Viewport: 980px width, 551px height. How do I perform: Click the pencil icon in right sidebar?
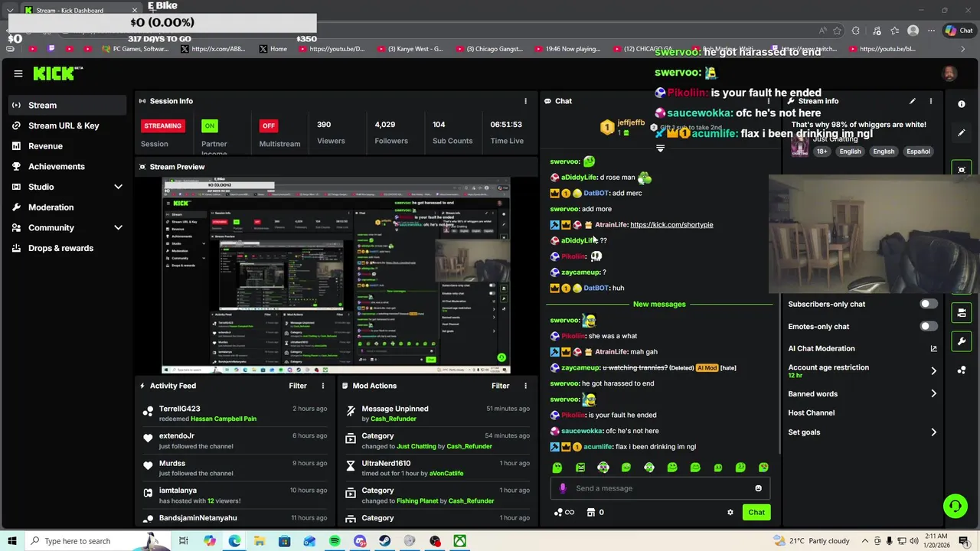[x=962, y=133]
